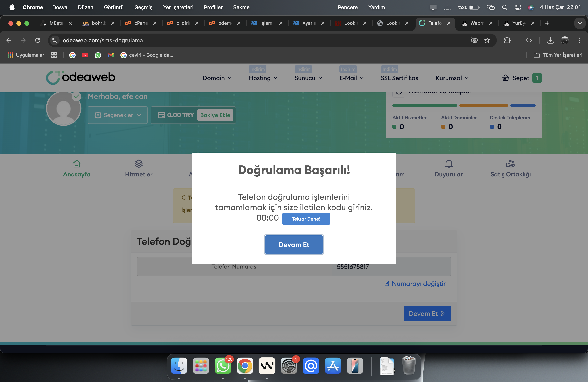Bookmark page with star icon
The image size is (588, 382).
coord(487,41)
